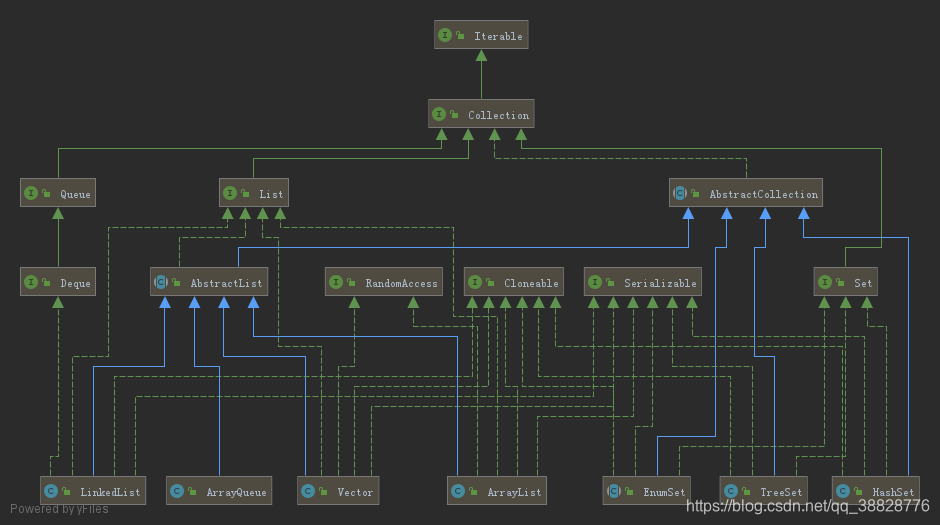
Task: Click the public lock icon on Set
Action: pos(840,282)
